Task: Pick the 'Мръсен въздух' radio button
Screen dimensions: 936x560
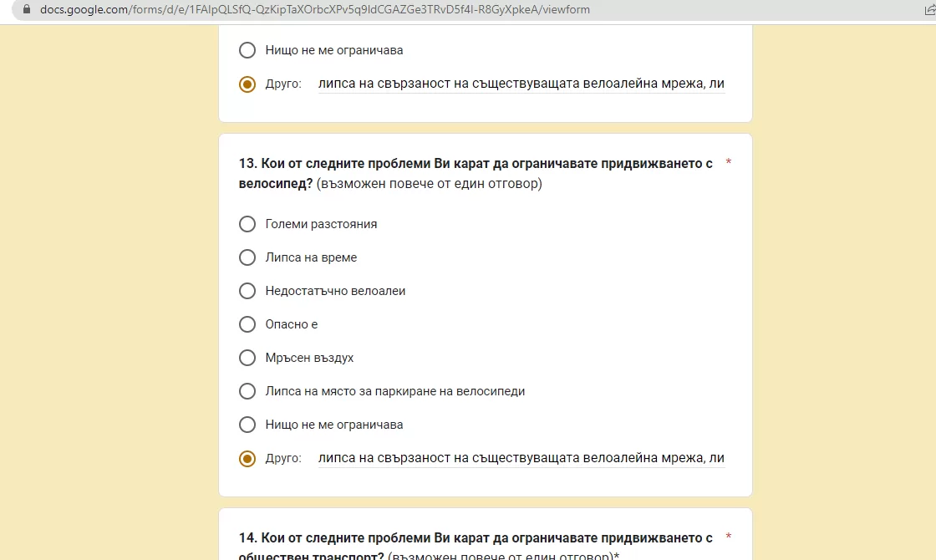Action: (247, 358)
